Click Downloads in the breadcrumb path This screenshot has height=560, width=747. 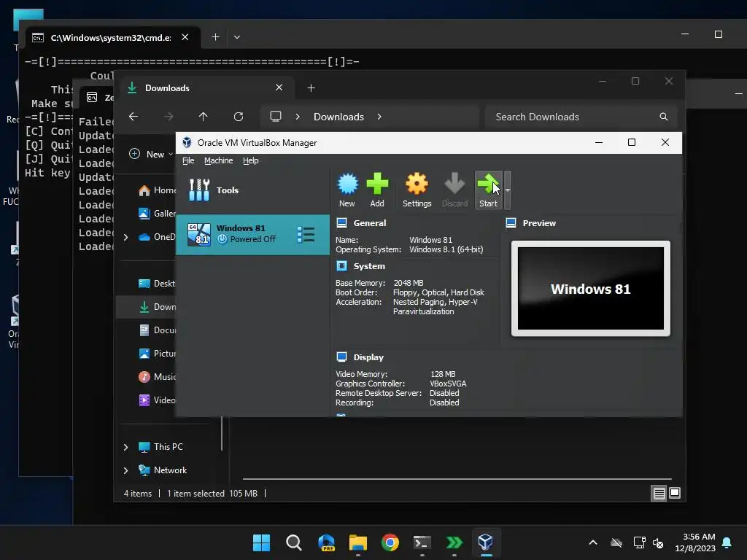(338, 117)
